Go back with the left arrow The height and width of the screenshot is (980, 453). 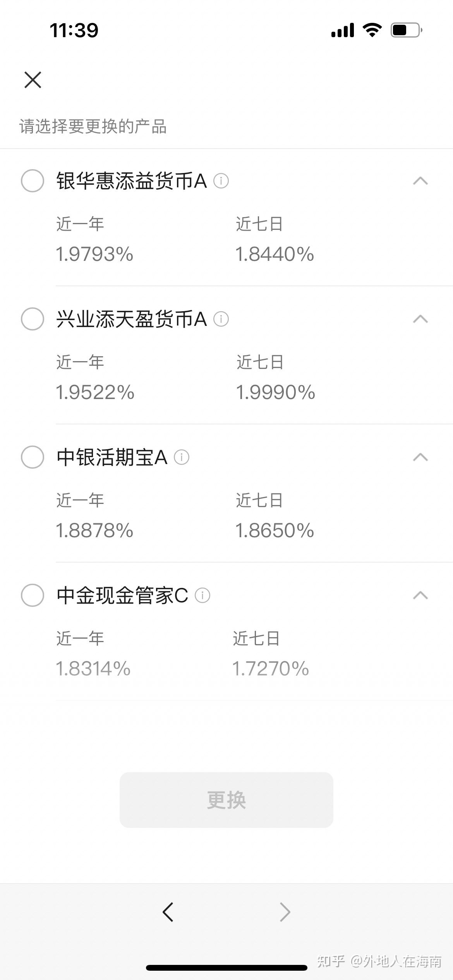click(168, 912)
